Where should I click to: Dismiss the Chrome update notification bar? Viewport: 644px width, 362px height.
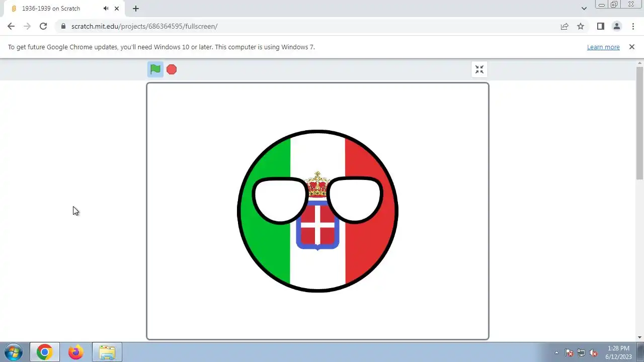pyautogui.click(x=632, y=47)
